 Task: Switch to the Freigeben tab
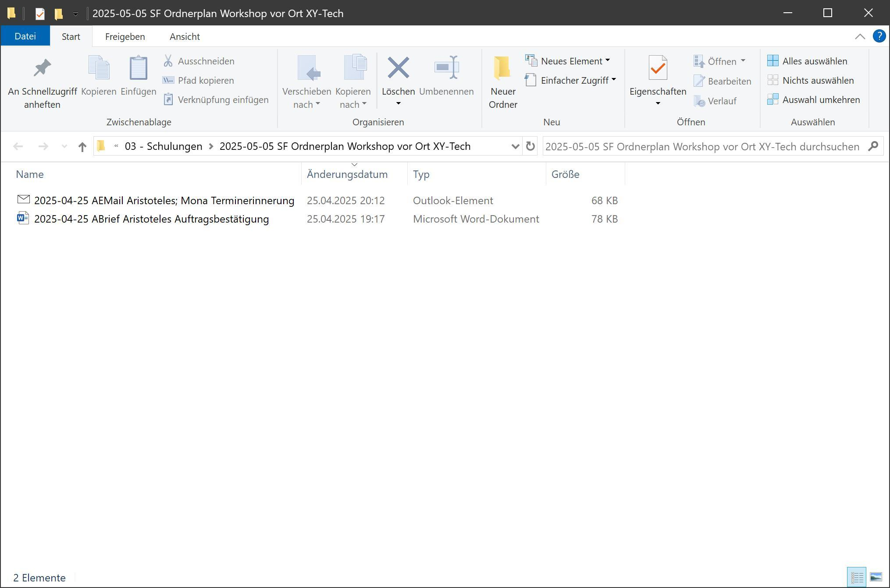(125, 36)
